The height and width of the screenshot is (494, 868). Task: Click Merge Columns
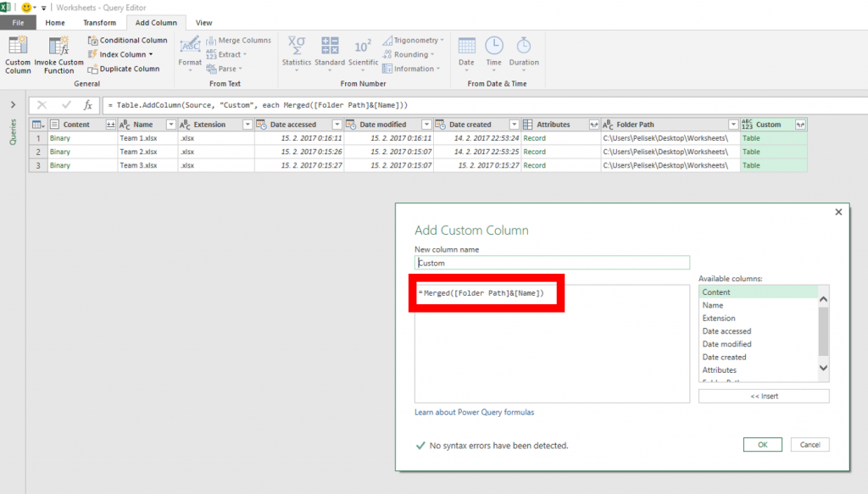click(x=238, y=41)
